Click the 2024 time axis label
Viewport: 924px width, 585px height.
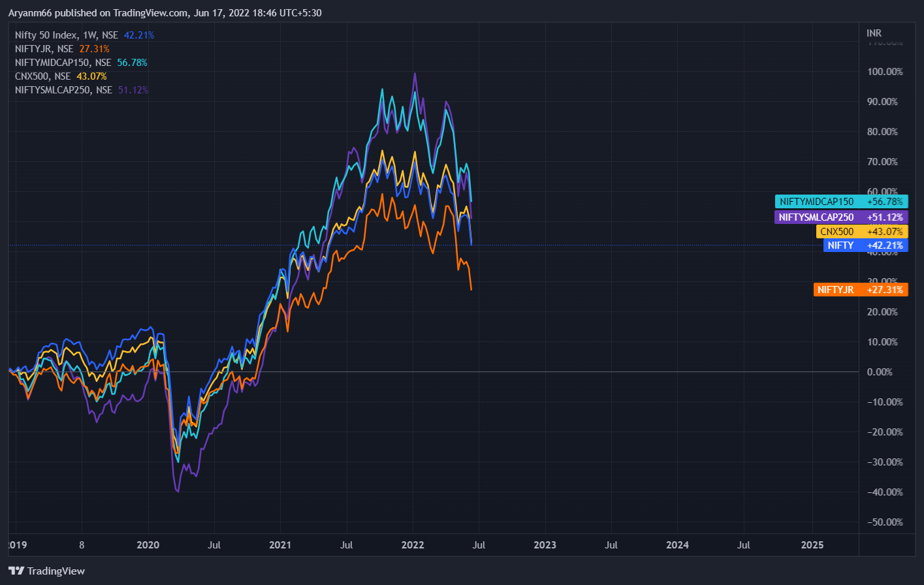click(x=678, y=545)
